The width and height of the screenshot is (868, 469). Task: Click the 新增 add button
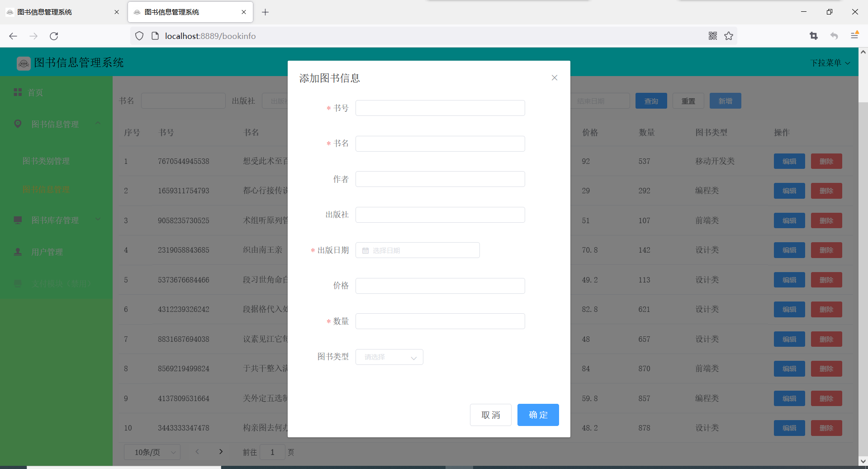pos(726,101)
